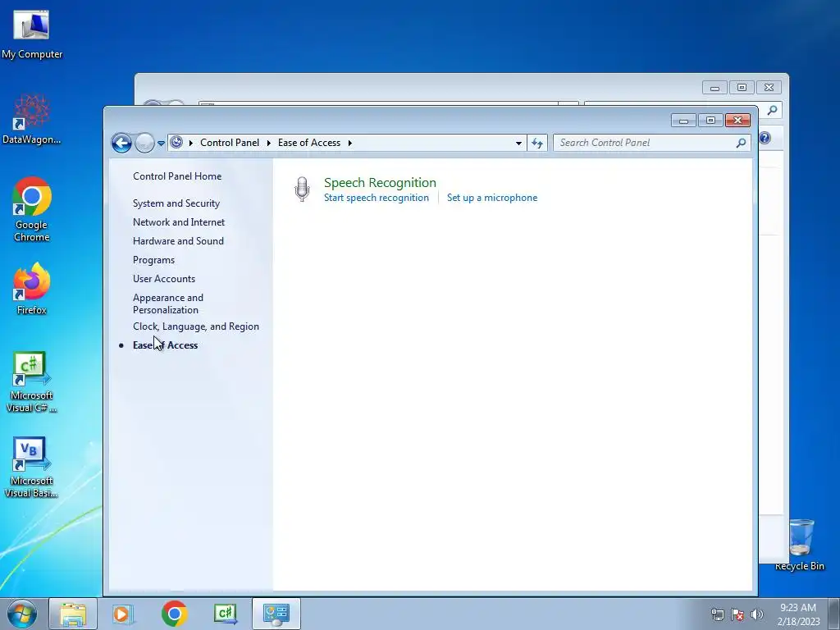Select Google Chrome desktop shortcut
Viewport: 840px width, 630px height.
32,209
